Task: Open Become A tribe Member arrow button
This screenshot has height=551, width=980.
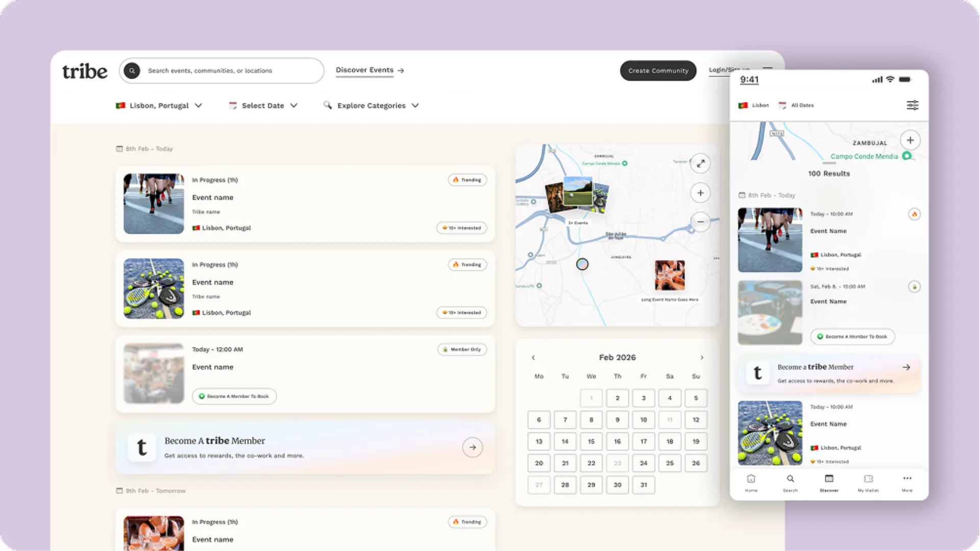Action: click(x=473, y=447)
